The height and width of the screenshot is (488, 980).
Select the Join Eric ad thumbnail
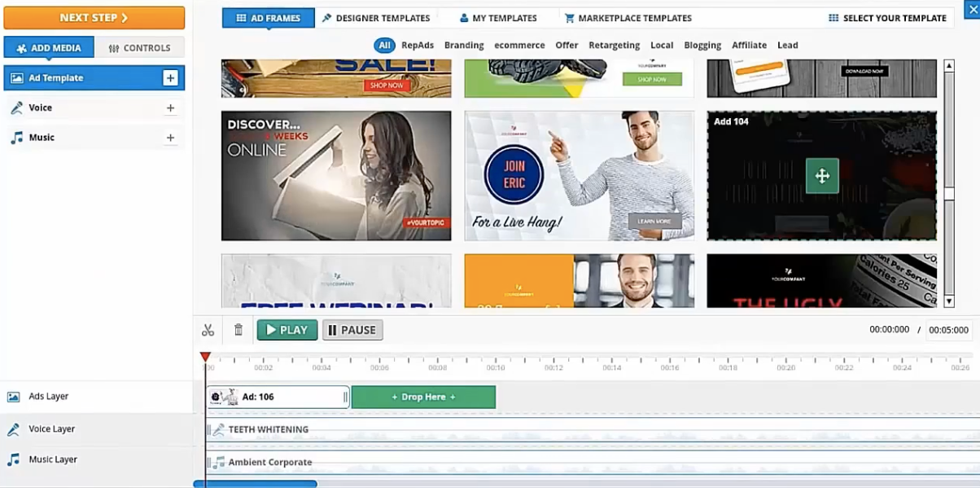579,176
